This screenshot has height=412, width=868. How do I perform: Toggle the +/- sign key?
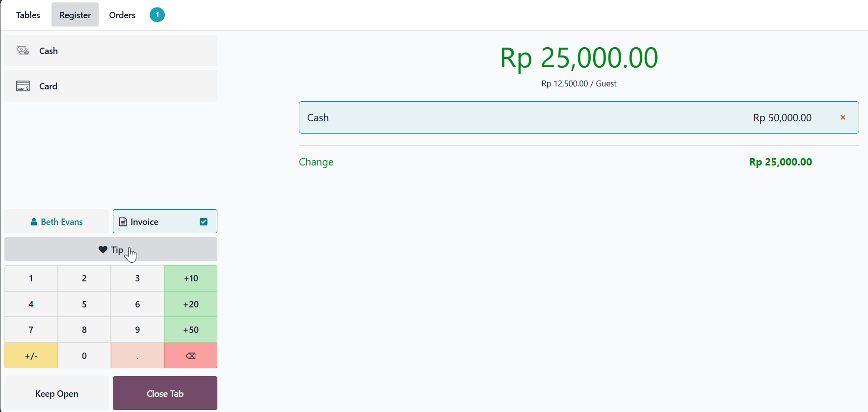point(31,356)
